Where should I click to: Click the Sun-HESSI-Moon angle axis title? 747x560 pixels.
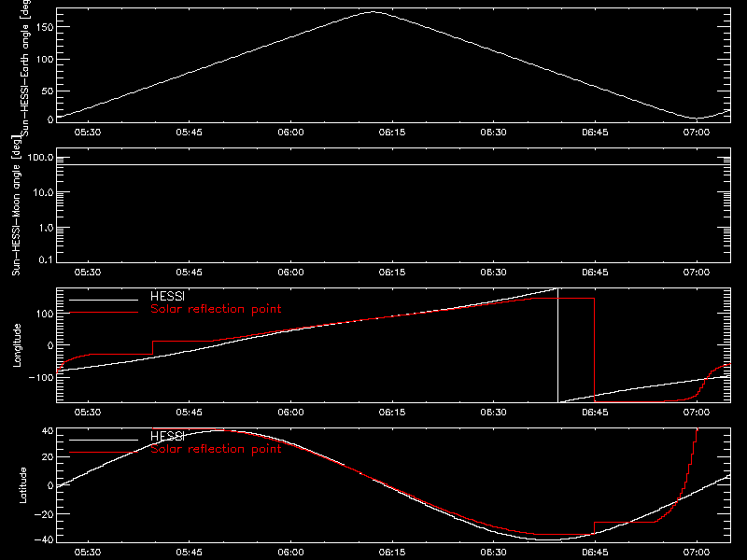[17, 205]
